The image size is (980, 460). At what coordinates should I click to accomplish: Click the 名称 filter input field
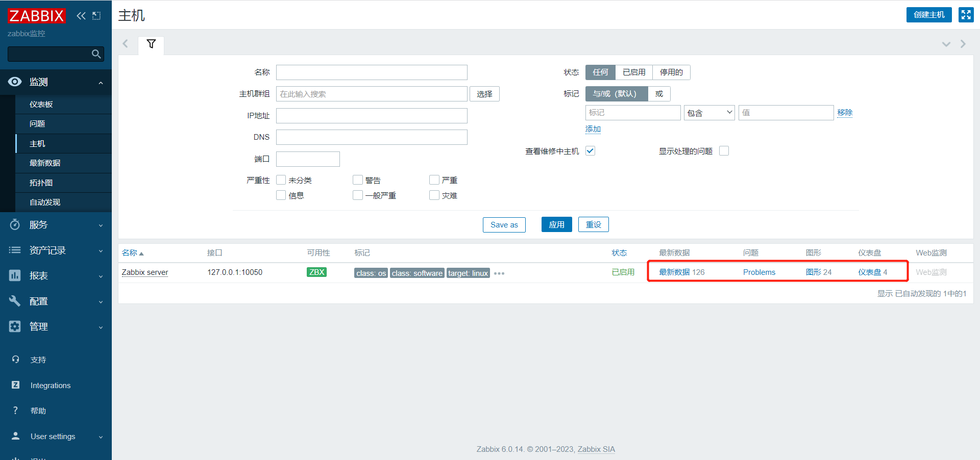click(x=372, y=72)
